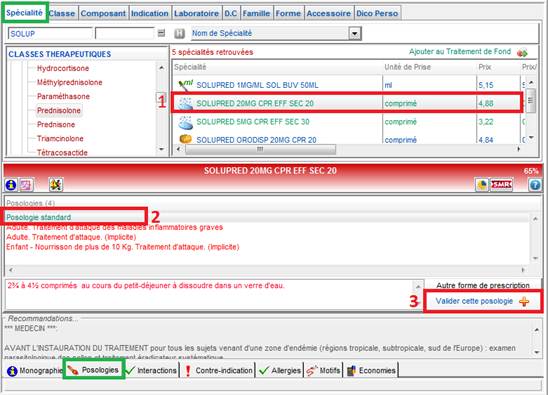Select Paraméthasone in the class tree
Viewport: 548px width, 395px height.
pos(63,96)
